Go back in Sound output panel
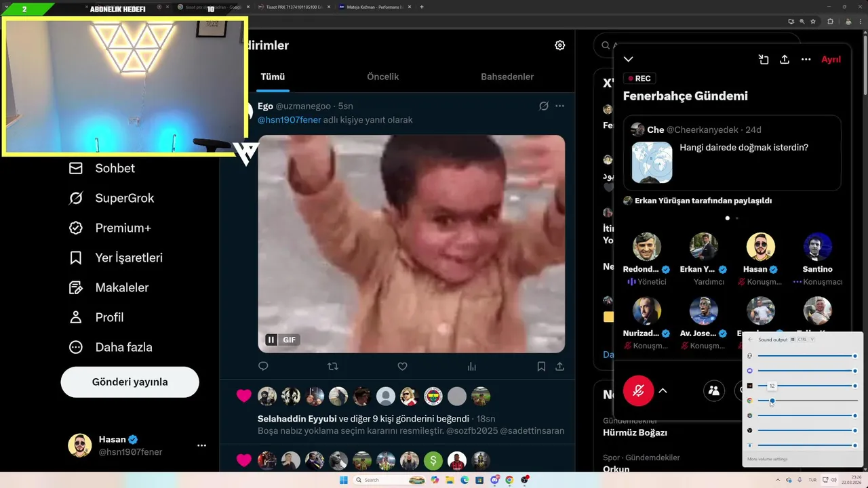The height and width of the screenshot is (488, 868). pos(750,339)
